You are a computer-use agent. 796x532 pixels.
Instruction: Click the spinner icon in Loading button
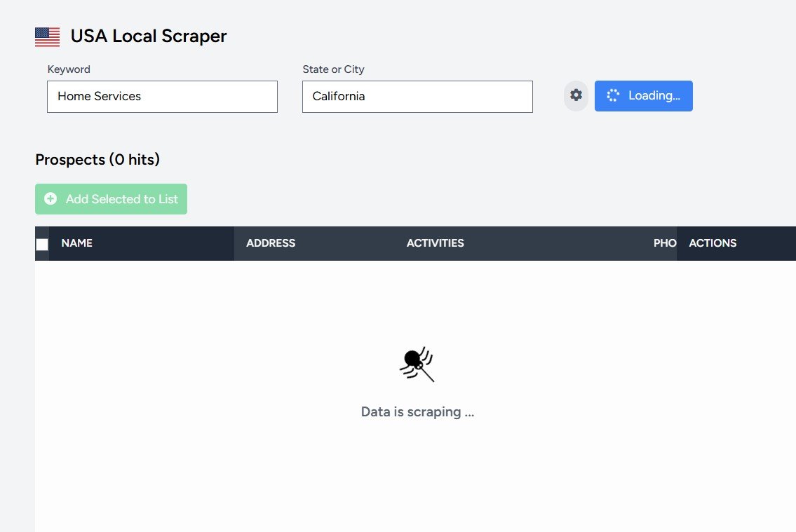[x=613, y=95]
